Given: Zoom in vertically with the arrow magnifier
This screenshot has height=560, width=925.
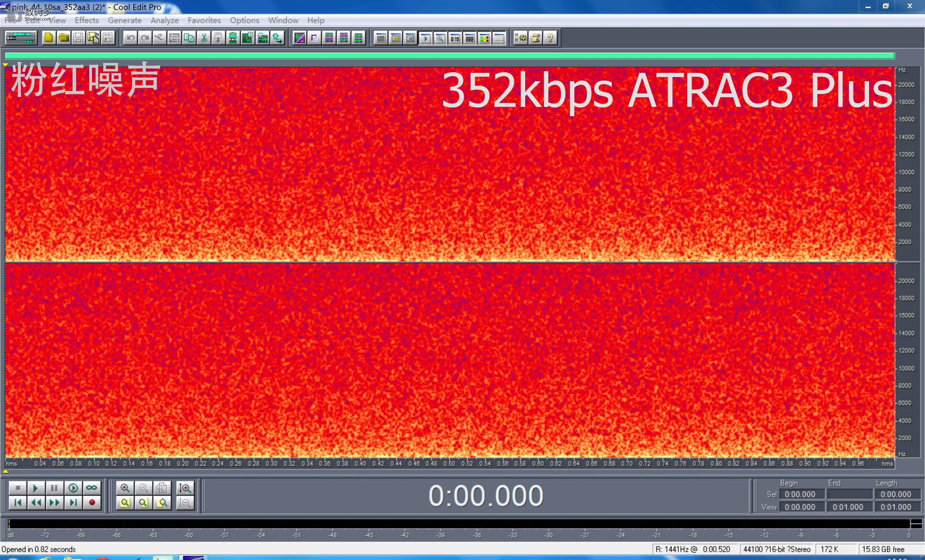Looking at the screenshot, I should coord(185,488).
